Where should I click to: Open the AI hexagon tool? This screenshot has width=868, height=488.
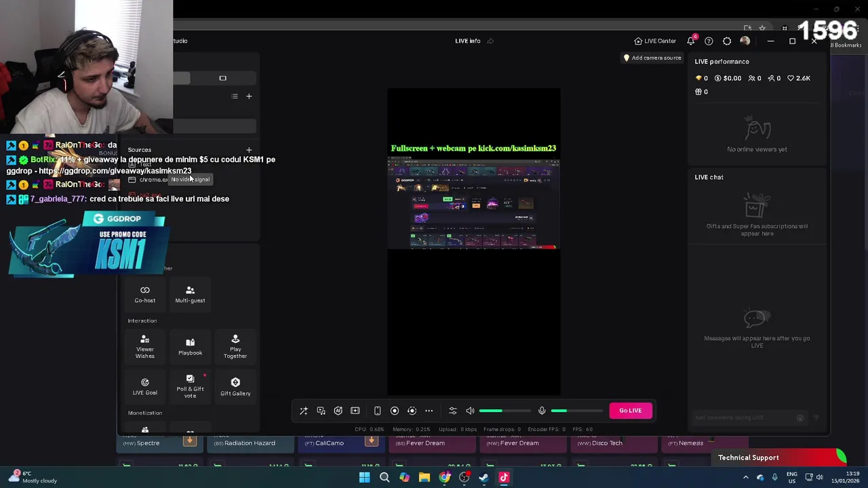pyautogui.click(x=338, y=411)
